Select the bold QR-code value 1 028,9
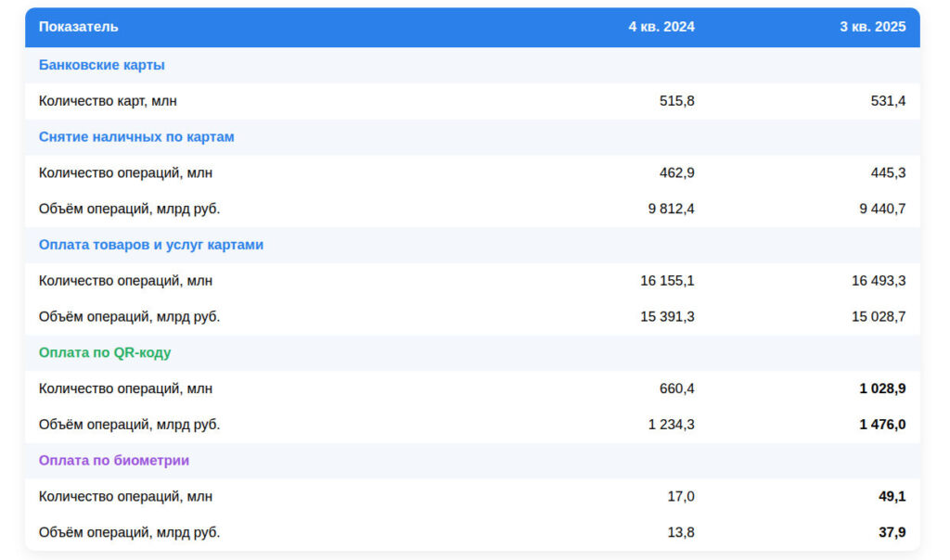The image size is (950, 560). 882,388
